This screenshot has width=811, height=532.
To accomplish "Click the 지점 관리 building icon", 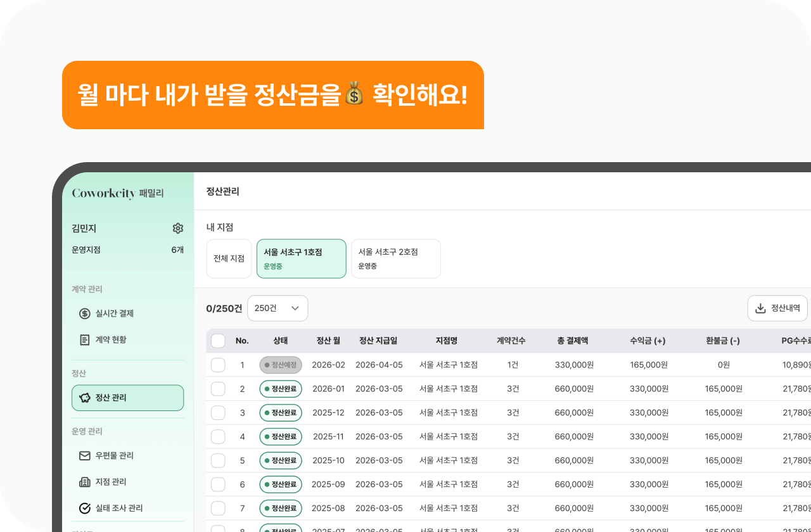I will pos(85,482).
